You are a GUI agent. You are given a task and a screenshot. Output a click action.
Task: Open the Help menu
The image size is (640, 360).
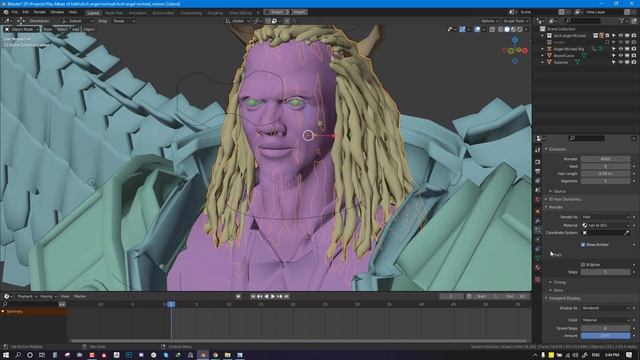click(73, 12)
